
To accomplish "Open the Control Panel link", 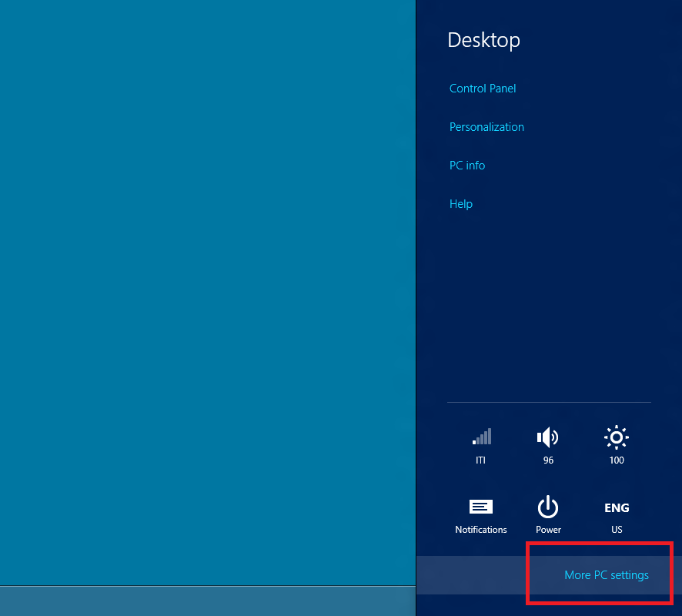I will tap(483, 88).
